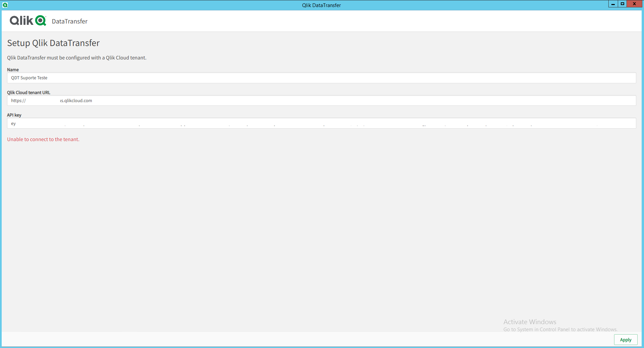Click the tenant configuration description text
644x348 pixels.
pos(77,58)
